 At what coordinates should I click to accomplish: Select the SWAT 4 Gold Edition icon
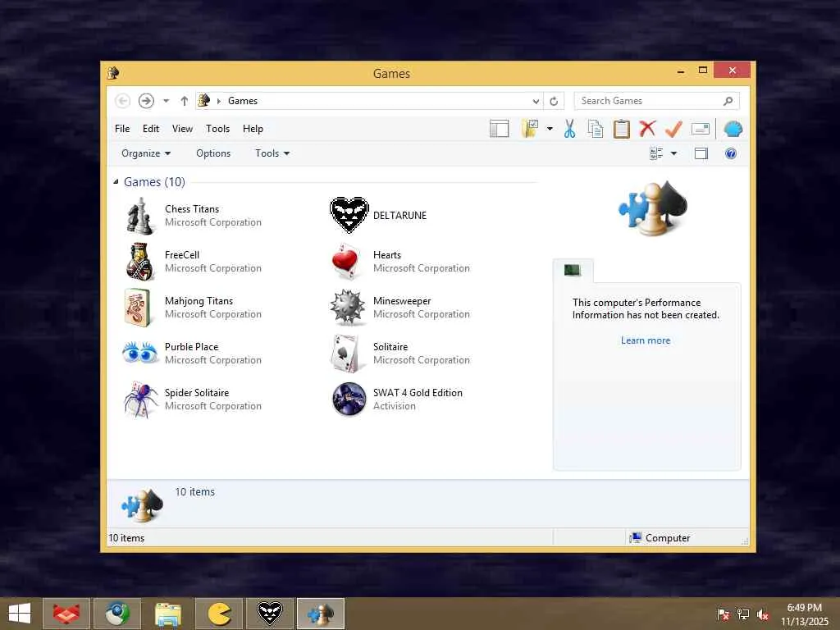coord(349,399)
